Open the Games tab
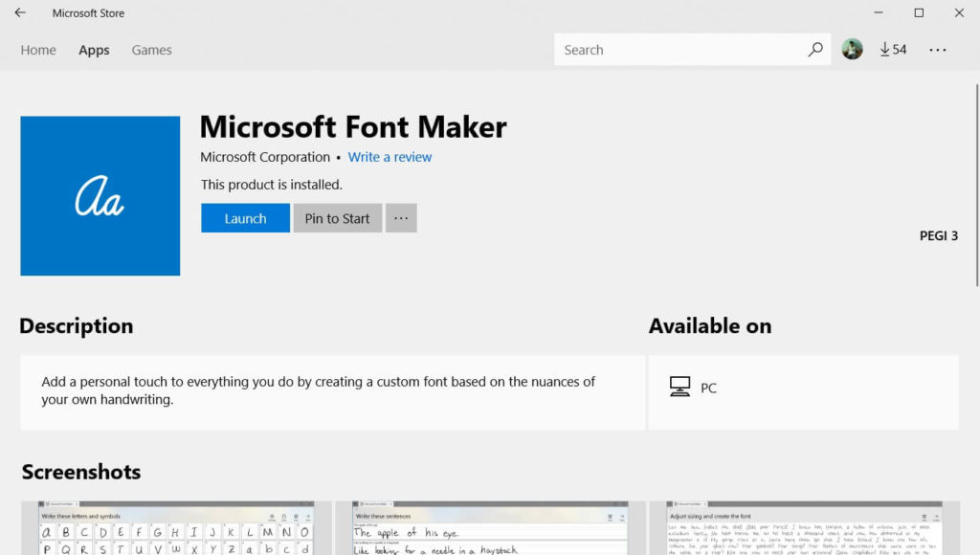 tap(151, 50)
